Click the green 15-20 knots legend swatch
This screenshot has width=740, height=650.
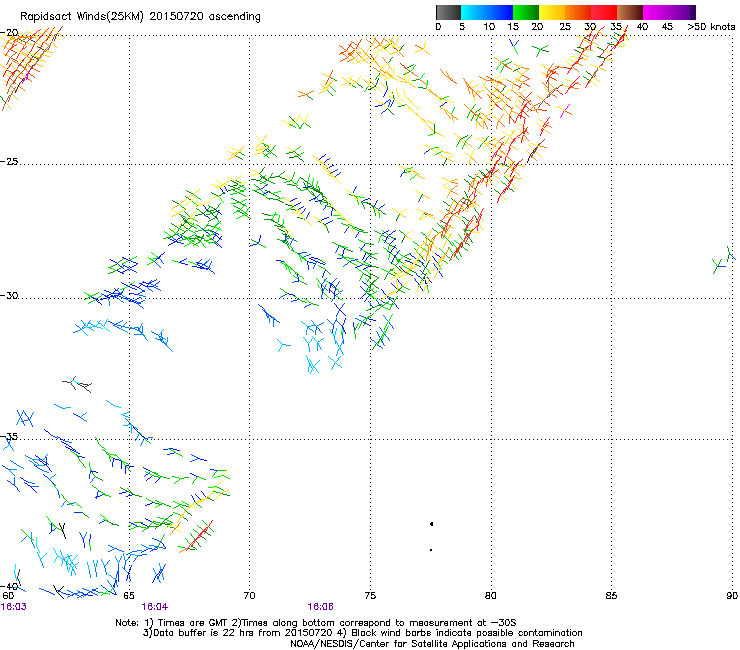click(526, 12)
